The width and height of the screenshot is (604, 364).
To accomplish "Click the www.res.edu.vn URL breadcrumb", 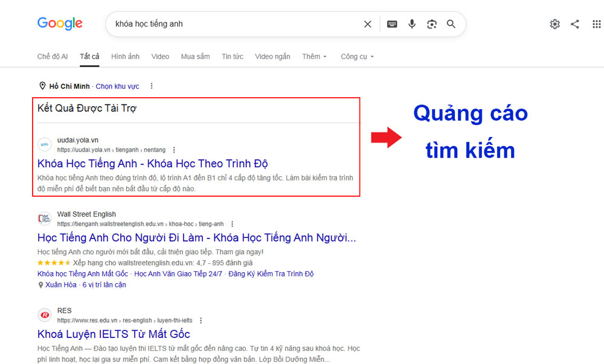I will 125,320.
